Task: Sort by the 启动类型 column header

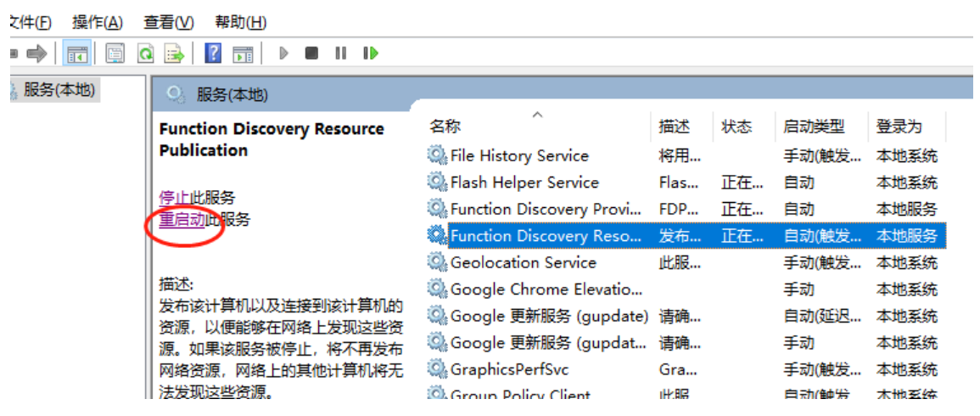Action: (x=813, y=126)
